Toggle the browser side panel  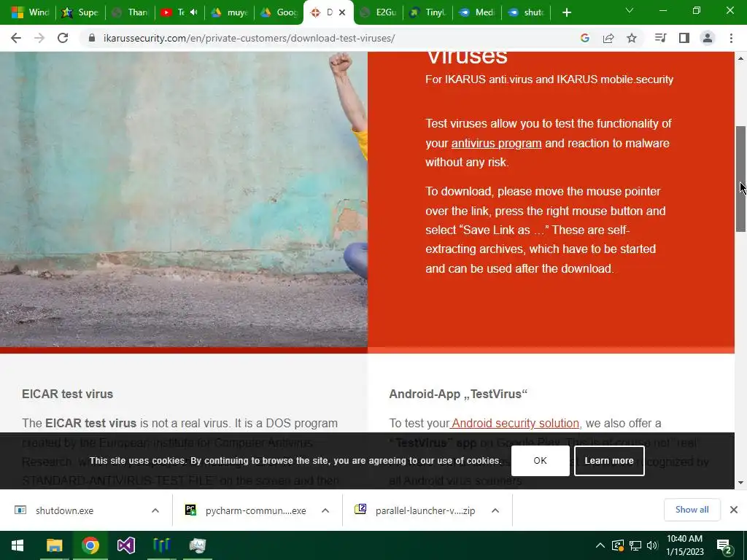pos(684,38)
